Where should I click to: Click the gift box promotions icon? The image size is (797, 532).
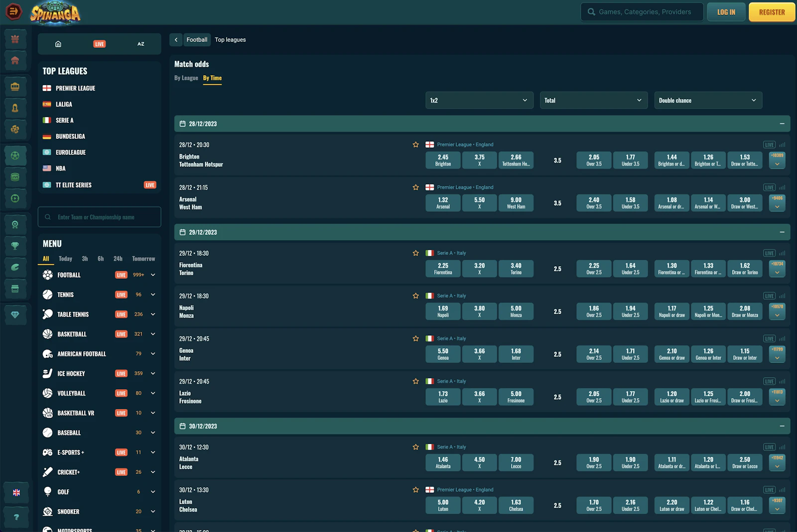(x=15, y=39)
